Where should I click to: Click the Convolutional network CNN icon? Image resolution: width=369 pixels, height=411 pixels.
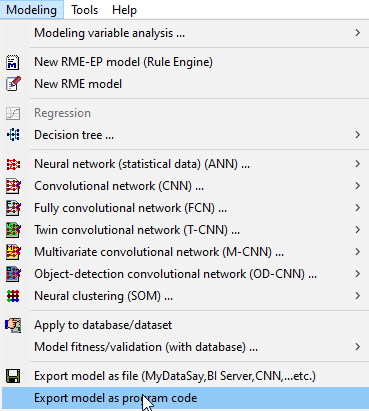[13, 186]
